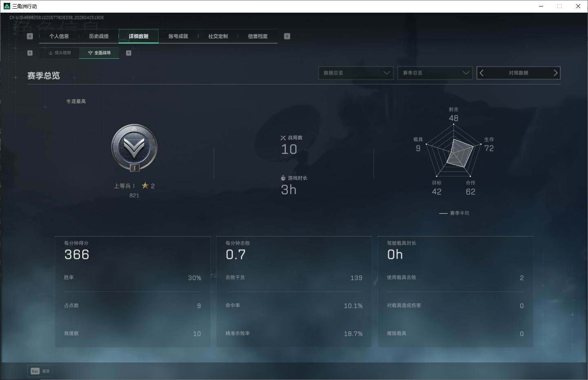Click the 摧毁载具 row label
Image resolution: width=588 pixels, height=380 pixels.
tap(397, 334)
